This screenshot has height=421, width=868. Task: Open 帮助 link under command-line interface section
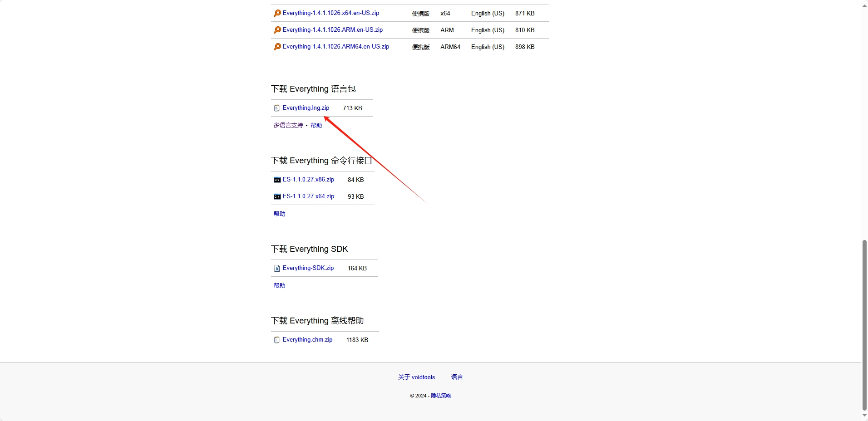279,214
